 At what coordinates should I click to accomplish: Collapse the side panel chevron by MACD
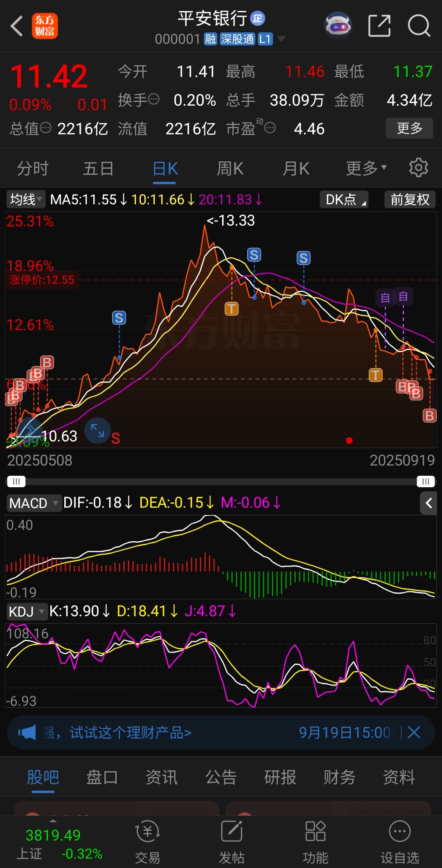click(428, 503)
